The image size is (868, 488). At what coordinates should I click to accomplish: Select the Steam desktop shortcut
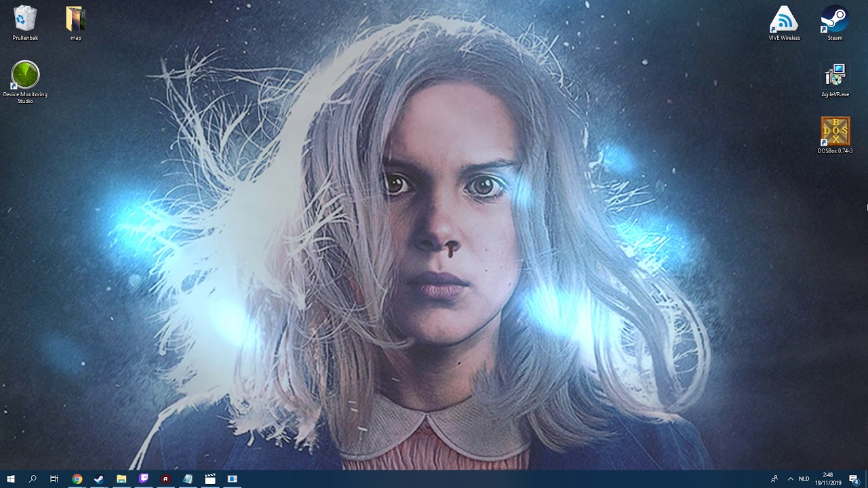[835, 19]
